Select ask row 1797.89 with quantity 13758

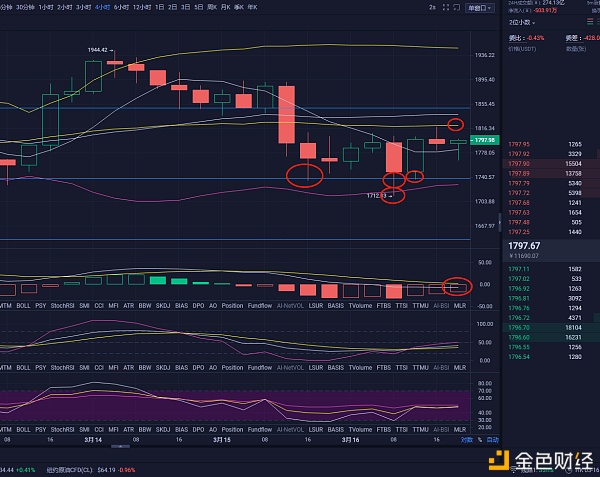coord(551,174)
